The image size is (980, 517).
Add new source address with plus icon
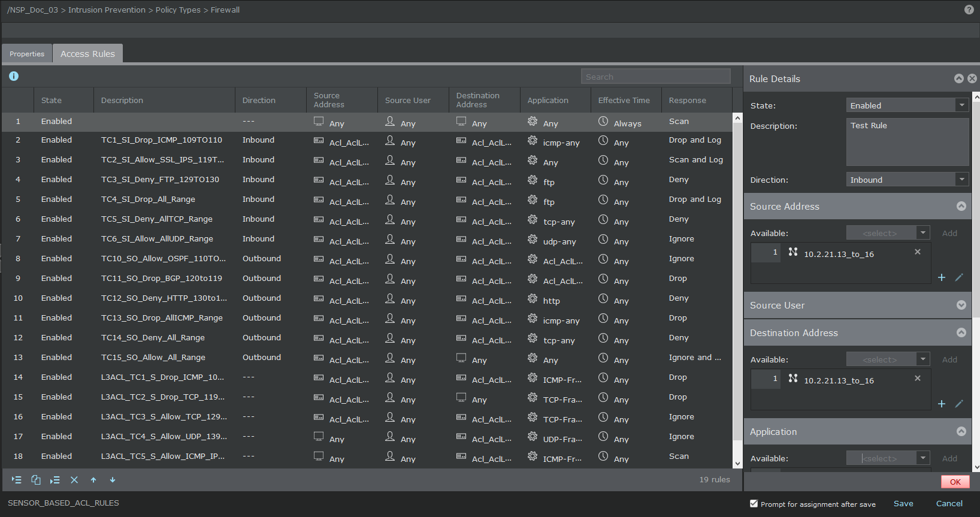[x=942, y=277]
